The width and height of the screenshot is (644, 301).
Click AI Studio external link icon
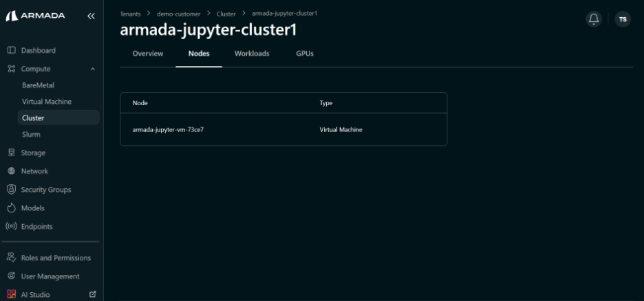93,294
